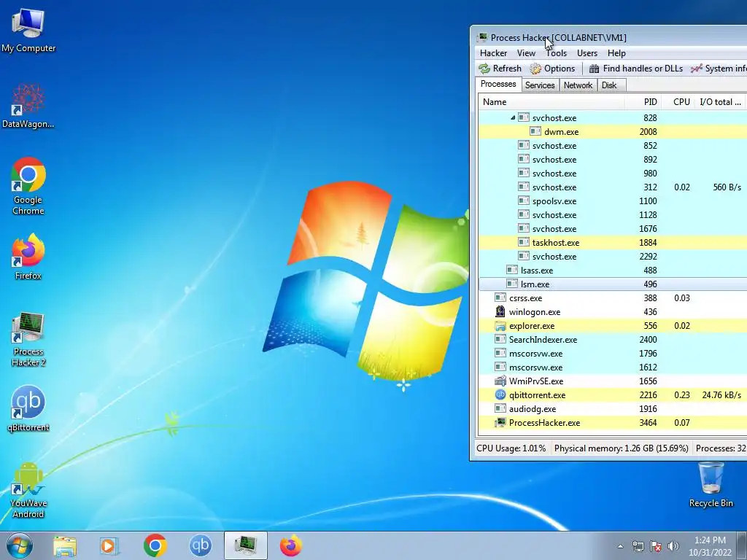
Task: Switch to the Services tab
Action: coord(540,85)
